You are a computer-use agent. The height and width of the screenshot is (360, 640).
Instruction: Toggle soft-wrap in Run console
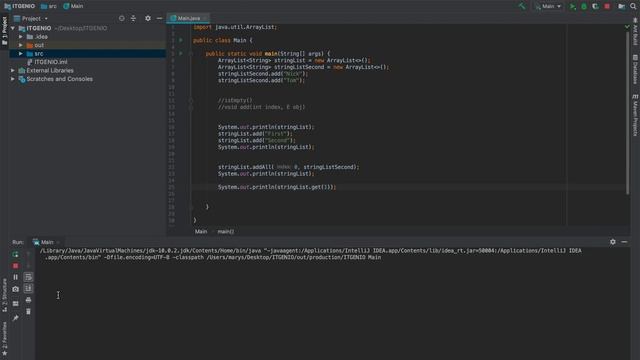(x=28, y=277)
